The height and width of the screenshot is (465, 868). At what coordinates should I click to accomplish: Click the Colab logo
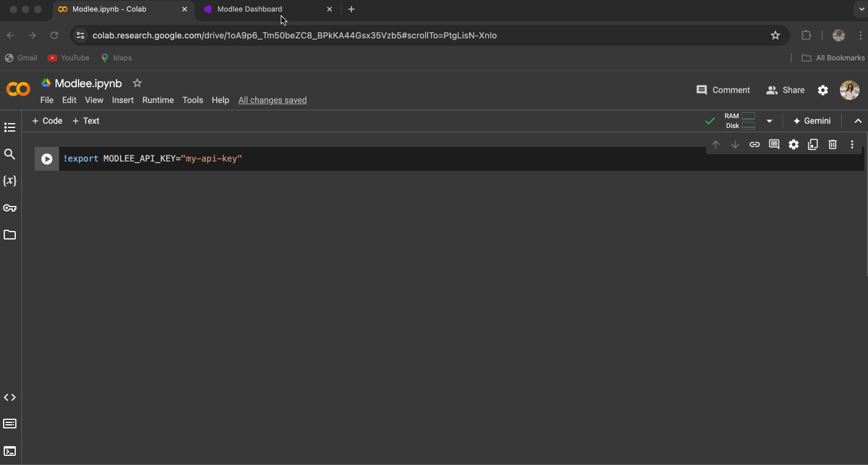point(18,90)
